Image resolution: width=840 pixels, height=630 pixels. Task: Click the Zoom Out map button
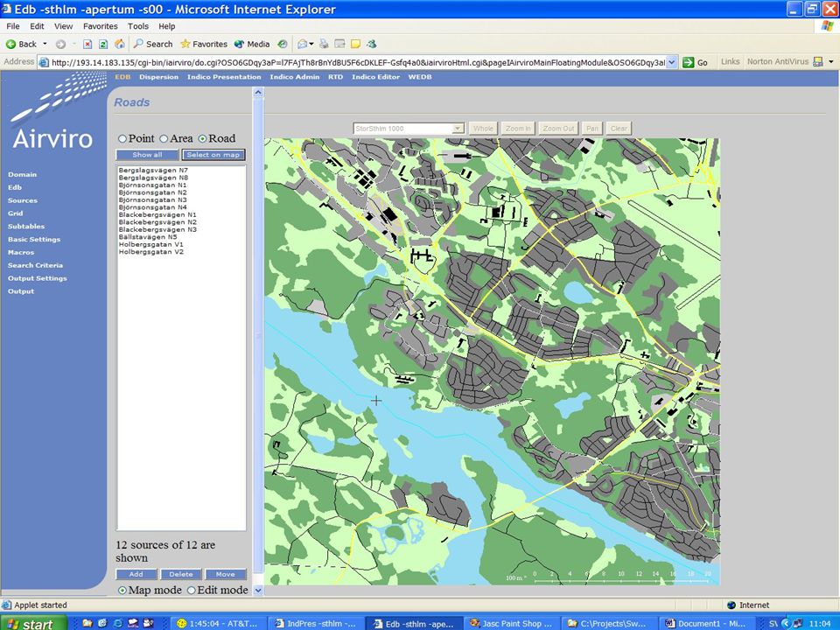coord(558,129)
